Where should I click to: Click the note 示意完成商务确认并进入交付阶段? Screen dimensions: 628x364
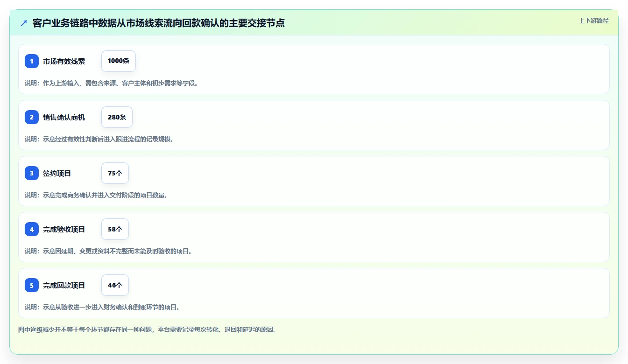tap(96, 195)
